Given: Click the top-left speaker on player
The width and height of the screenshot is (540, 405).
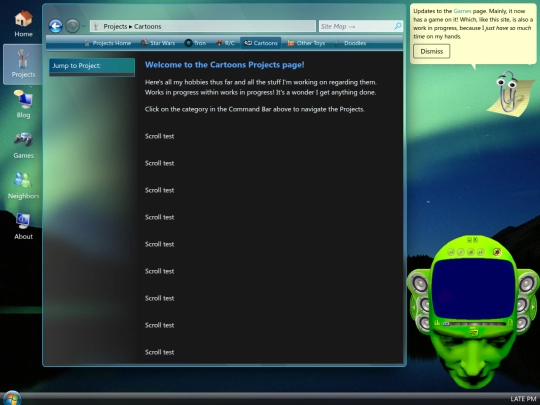Looking at the screenshot, I should [420, 284].
